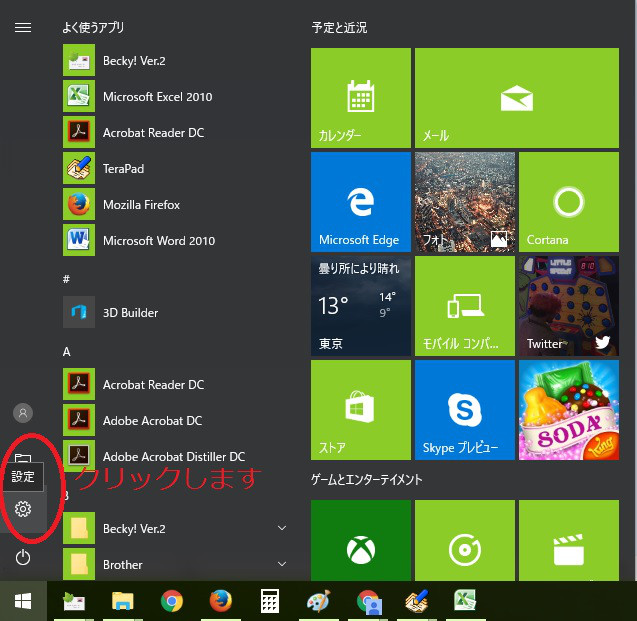Viewport: 637px width, 621px height.
Task: Open the Candy Crush Soda tile
Action: pyautogui.click(x=569, y=410)
